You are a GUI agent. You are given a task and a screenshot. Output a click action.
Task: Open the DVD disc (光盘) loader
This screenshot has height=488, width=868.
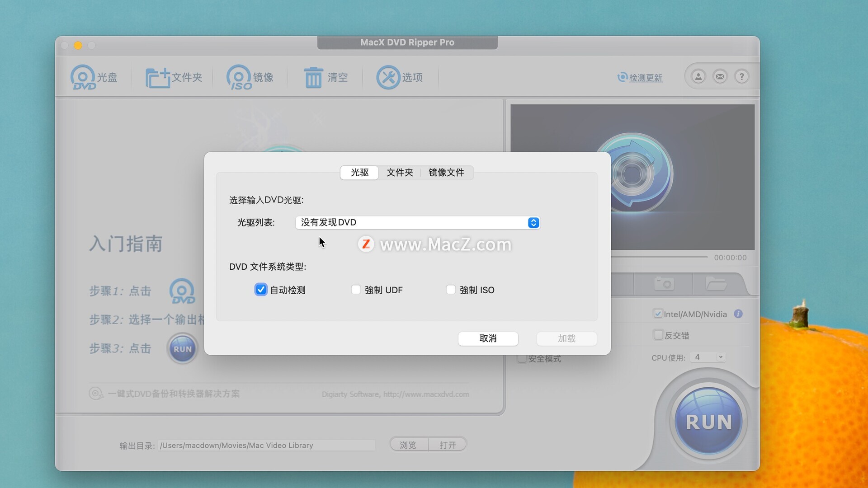tap(94, 77)
